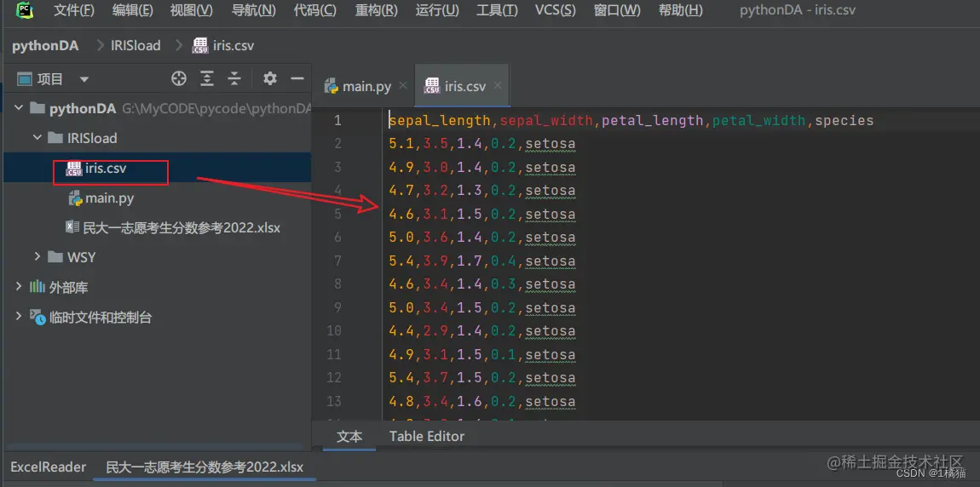Click line number 10 in the gutter
Screen dimensions: 980x487
[334, 331]
